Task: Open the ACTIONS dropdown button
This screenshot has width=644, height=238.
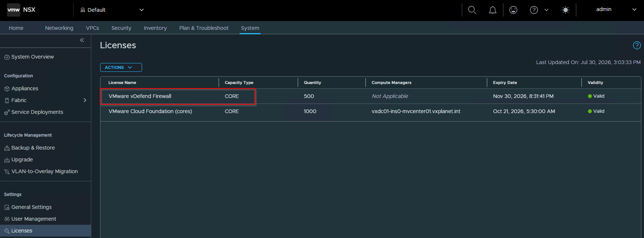Action: click(x=121, y=67)
